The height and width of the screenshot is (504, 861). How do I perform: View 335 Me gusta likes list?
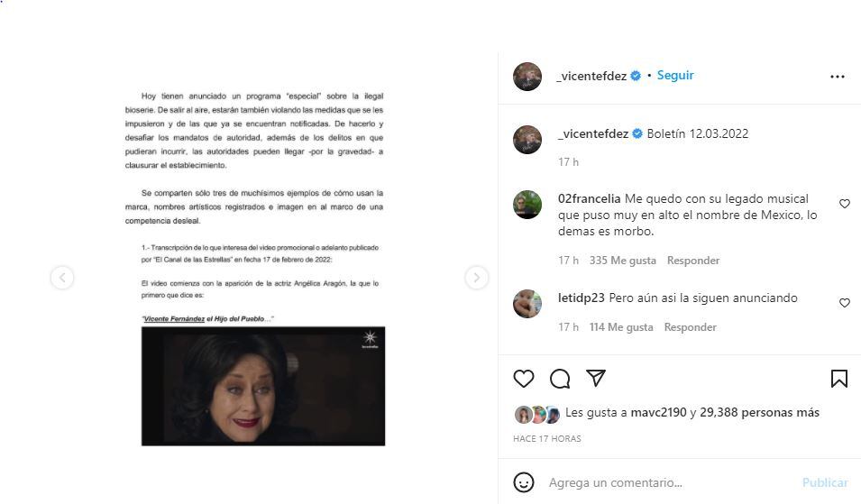pyautogui.click(x=623, y=261)
